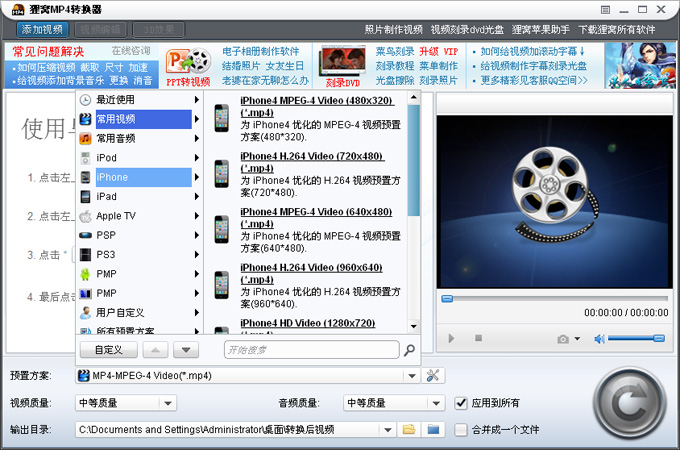The height and width of the screenshot is (450, 680).
Task: Click the snapshot camera icon
Action: 563,339
